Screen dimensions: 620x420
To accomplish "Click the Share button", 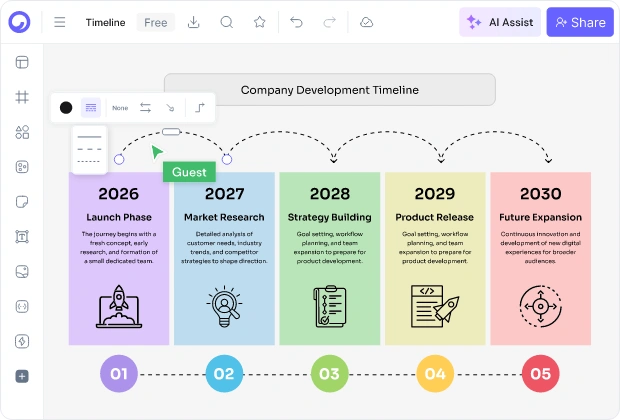I will (x=580, y=22).
